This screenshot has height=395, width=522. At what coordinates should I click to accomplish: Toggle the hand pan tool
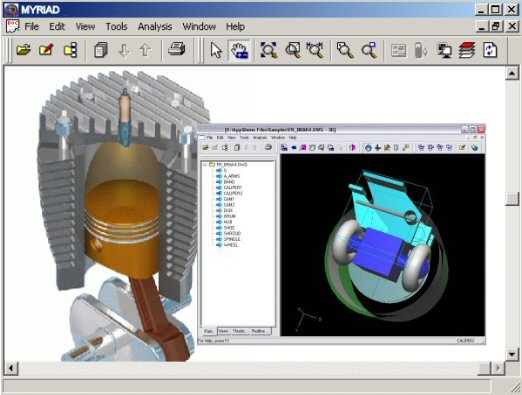240,50
